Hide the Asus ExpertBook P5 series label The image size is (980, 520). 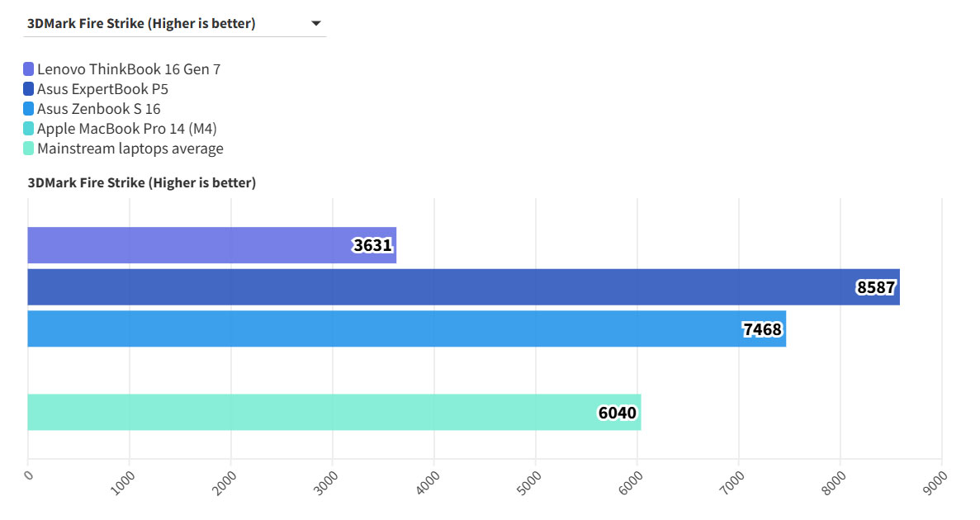[102, 89]
